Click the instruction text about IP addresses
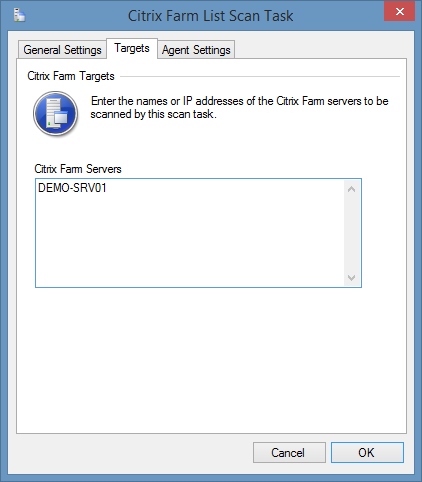Screen dimensions: 422x482 click(239, 107)
